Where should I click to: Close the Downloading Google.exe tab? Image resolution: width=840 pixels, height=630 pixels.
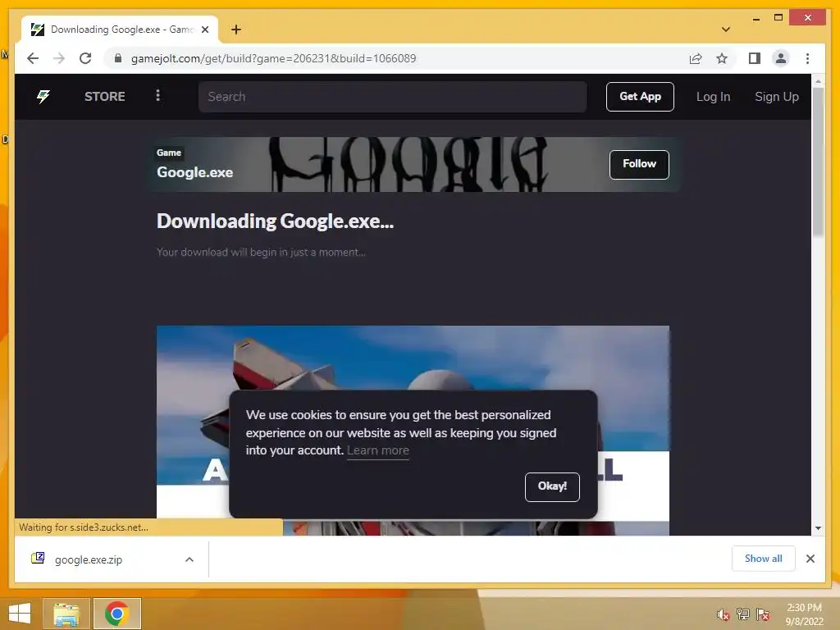click(x=204, y=30)
